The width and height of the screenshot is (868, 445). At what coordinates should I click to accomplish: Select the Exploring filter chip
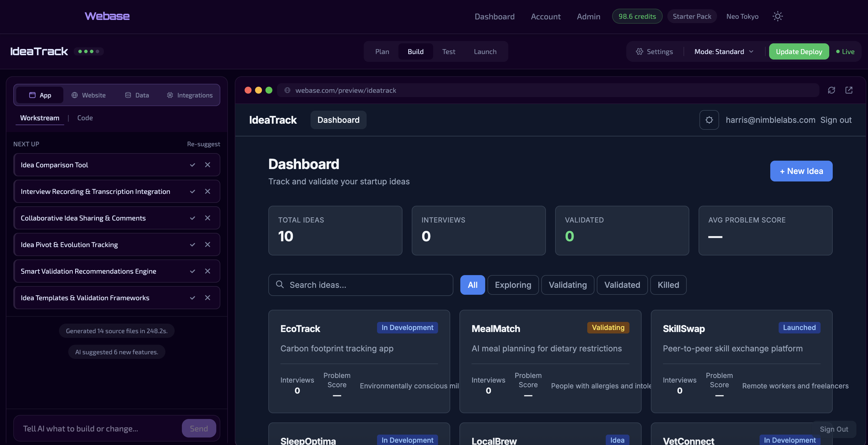point(513,285)
